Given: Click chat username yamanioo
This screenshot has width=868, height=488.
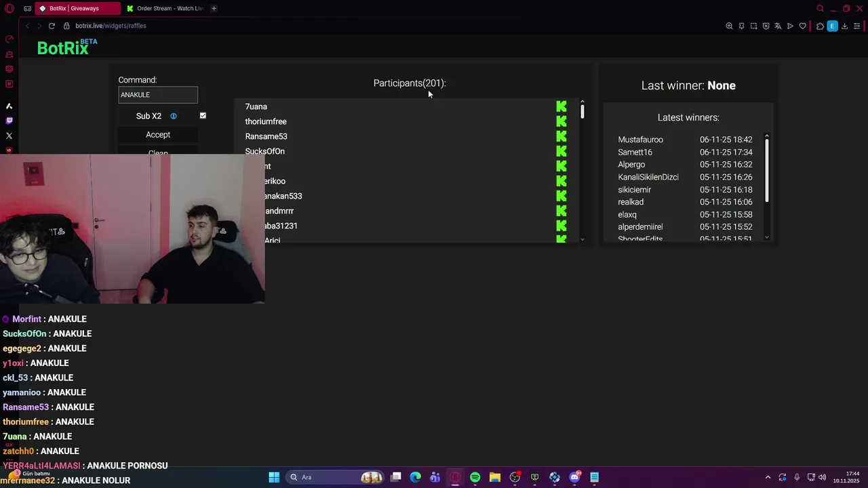Looking at the screenshot, I should (x=22, y=392).
